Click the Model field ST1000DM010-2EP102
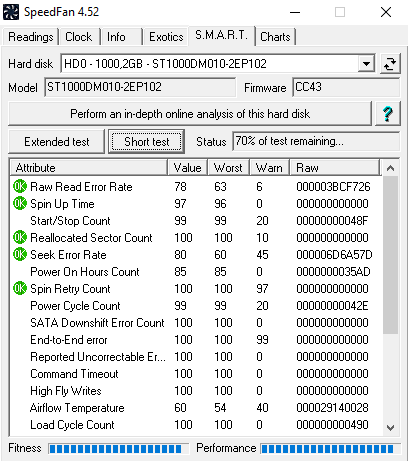The image size is (408, 461). pos(140,87)
